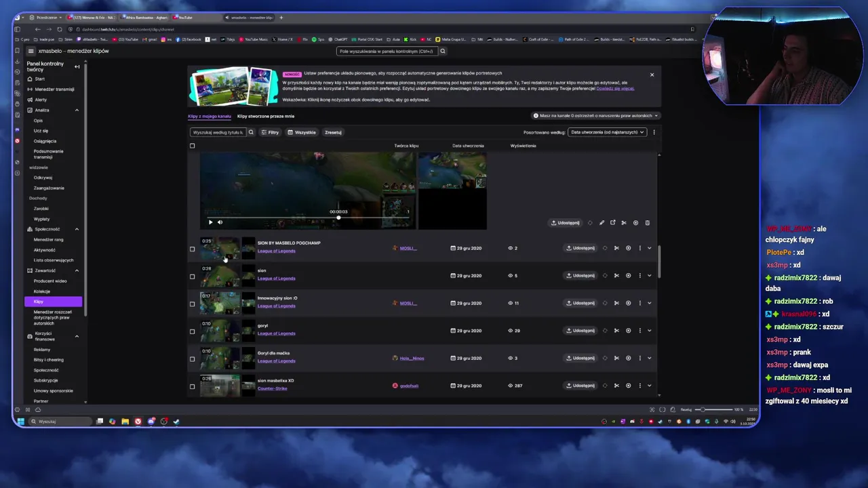Click Udostępnij for the expanded clip
Image resolution: width=868 pixels, height=488 pixels.
(x=566, y=222)
